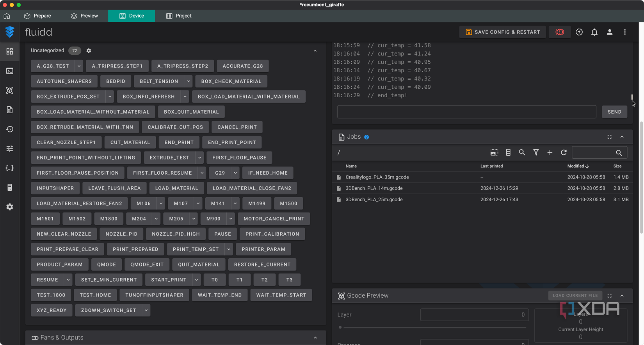Open BOX_INFO_REFRESH dropdown arrow
Screen dimensions: 644x345
click(x=185, y=97)
